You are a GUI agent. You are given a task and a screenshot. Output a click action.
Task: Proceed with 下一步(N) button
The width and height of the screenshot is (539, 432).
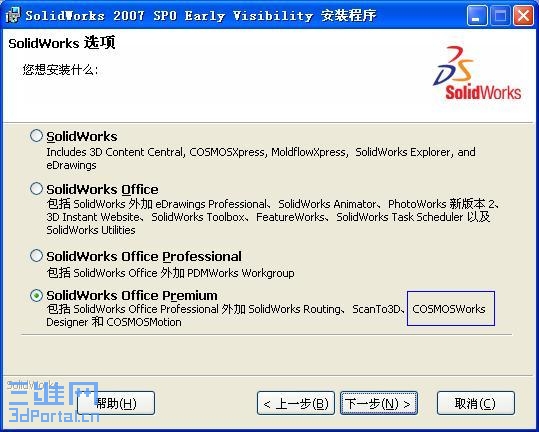pos(379,403)
